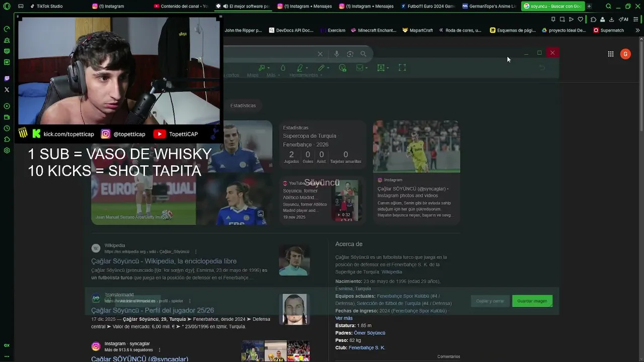
Task: Open the Supermatch bookmark
Action: [x=609, y=30]
